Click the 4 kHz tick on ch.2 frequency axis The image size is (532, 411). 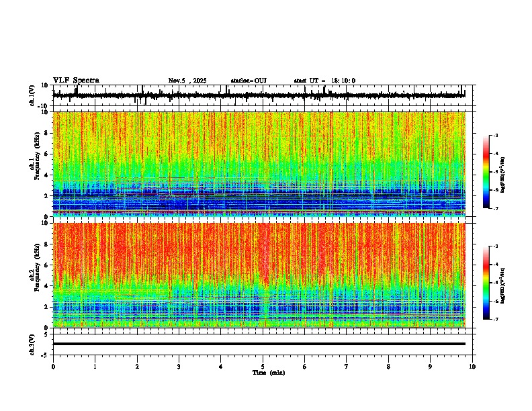47,286
